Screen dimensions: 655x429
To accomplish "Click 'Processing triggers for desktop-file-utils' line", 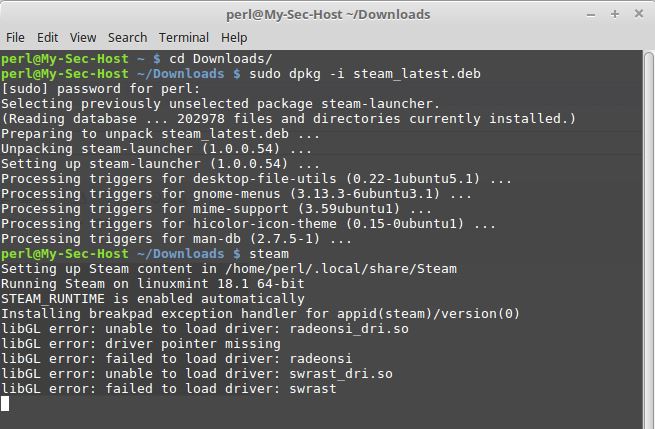I will coord(256,179).
